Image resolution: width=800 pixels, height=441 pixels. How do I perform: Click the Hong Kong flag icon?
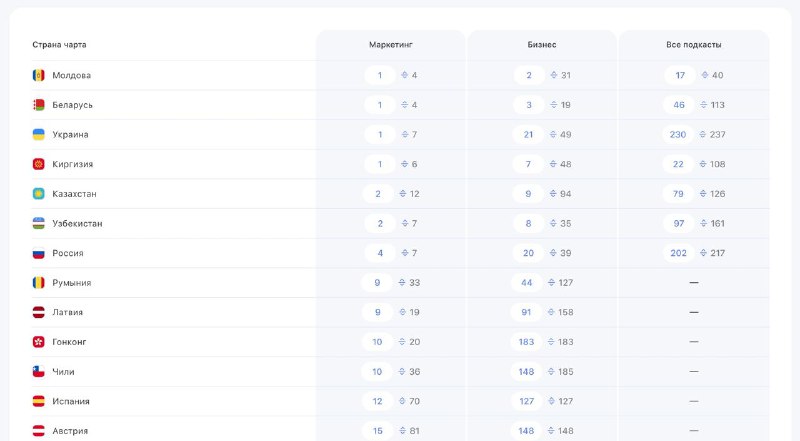coord(39,341)
